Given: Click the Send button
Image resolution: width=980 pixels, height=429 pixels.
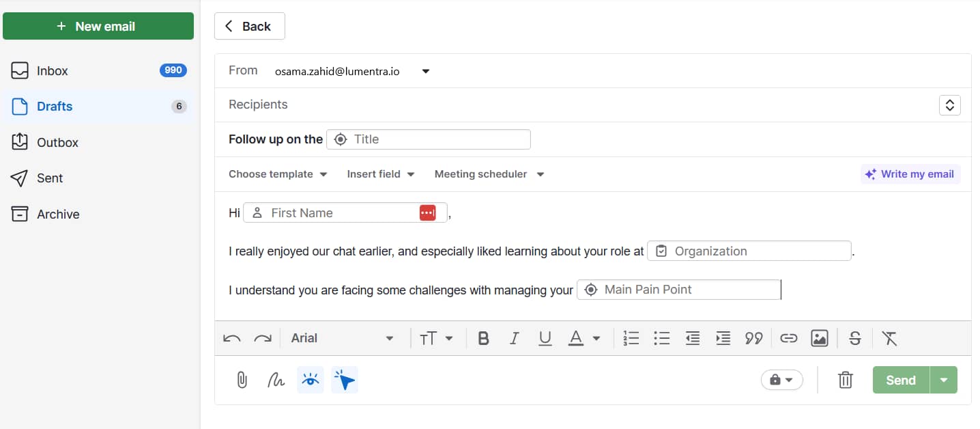Looking at the screenshot, I should click(899, 380).
